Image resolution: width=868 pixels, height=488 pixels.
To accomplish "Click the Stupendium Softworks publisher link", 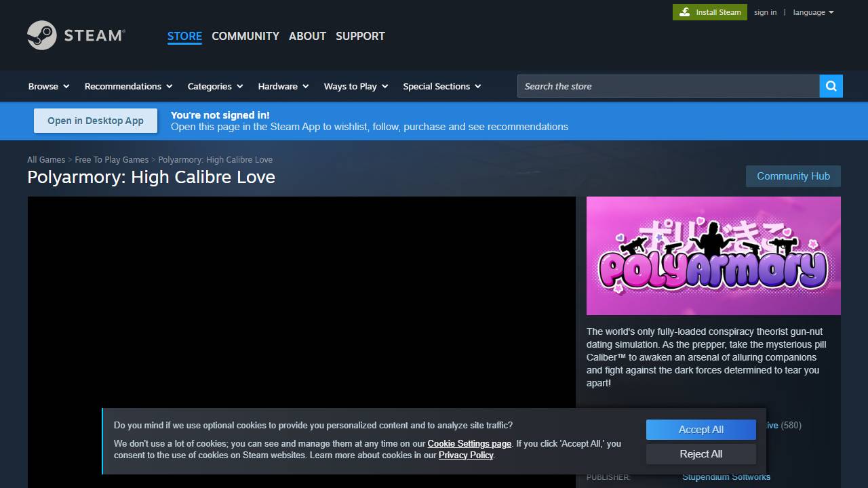I will [x=726, y=477].
